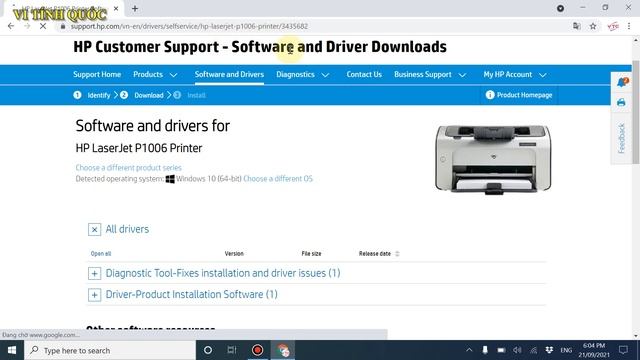Switch to Chrome on the taskbar
640x360 pixels.
point(282,350)
